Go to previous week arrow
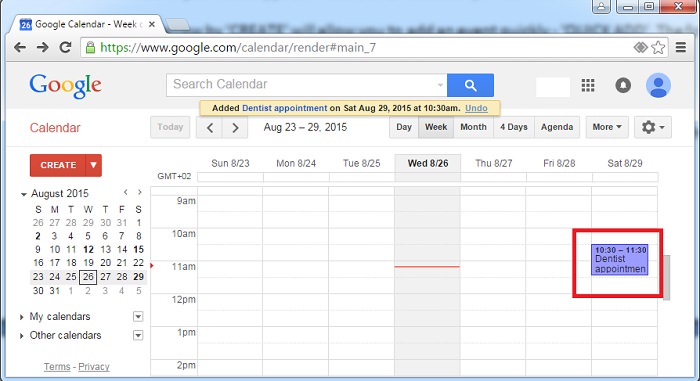Viewport: 700px width, 381px height. (x=209, y=127)
